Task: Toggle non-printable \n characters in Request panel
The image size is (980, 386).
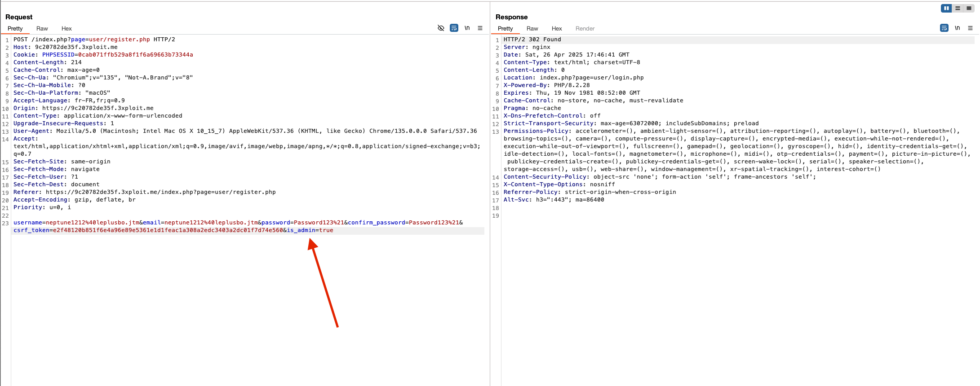Action: pyautogui.click(x=467, y=28)
